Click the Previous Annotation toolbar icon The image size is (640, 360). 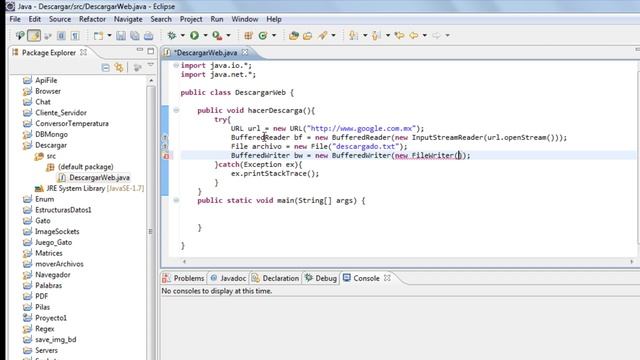point(376,36)
